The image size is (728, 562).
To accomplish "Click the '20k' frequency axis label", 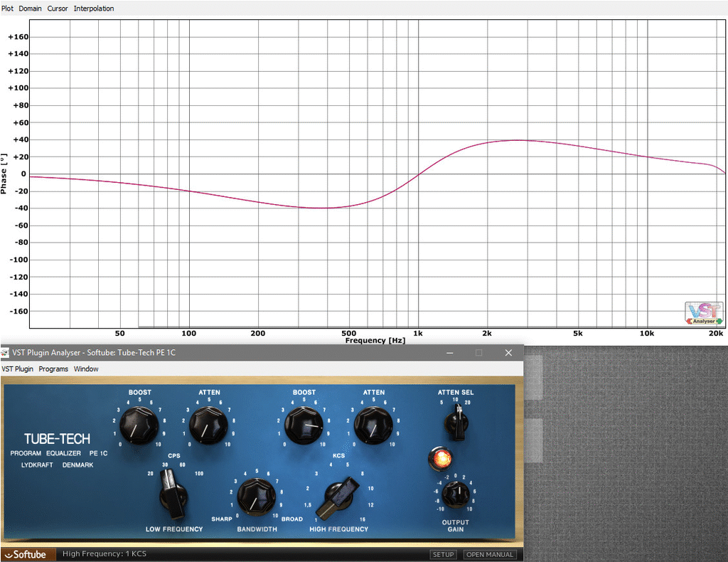I will click(715, 333).
